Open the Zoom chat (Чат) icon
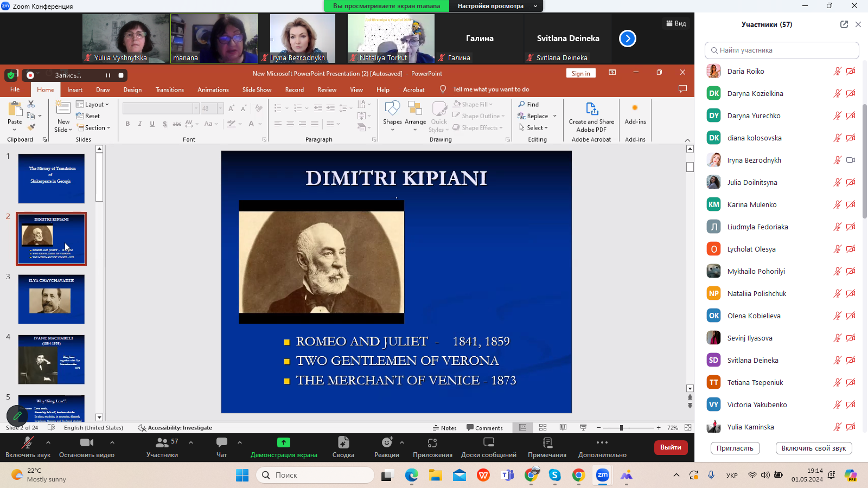This screenshot has height=488, width=868. click(221, 443)
